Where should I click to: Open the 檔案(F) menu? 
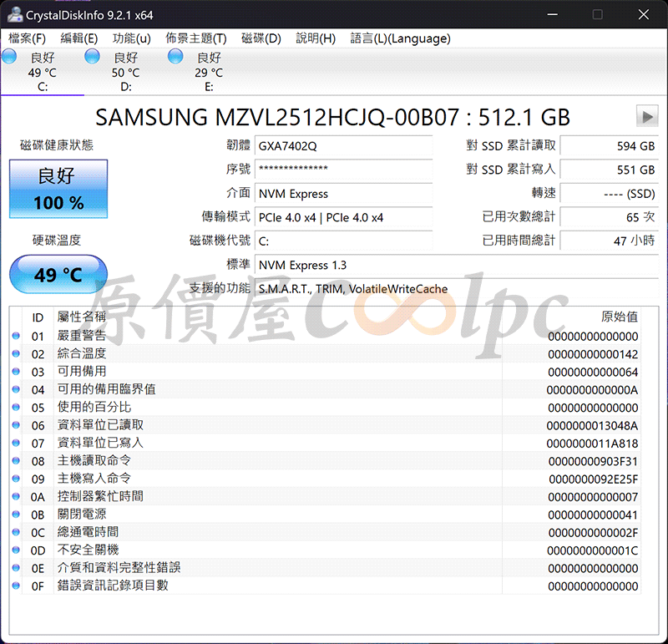click(x=28, y=38)
